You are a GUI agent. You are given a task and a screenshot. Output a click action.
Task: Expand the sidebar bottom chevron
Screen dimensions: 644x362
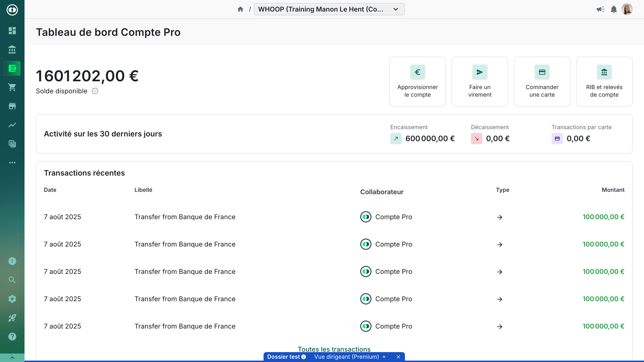point(12,358)
